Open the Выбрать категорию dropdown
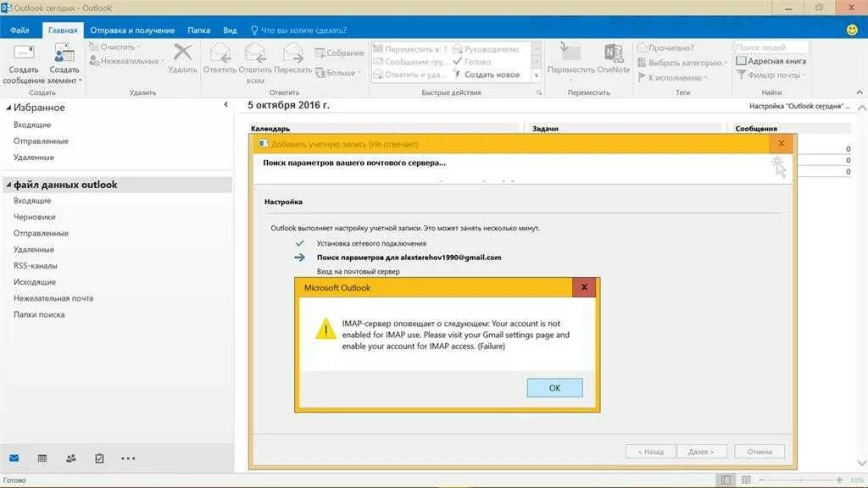868x488 pixels. [682, 63]
